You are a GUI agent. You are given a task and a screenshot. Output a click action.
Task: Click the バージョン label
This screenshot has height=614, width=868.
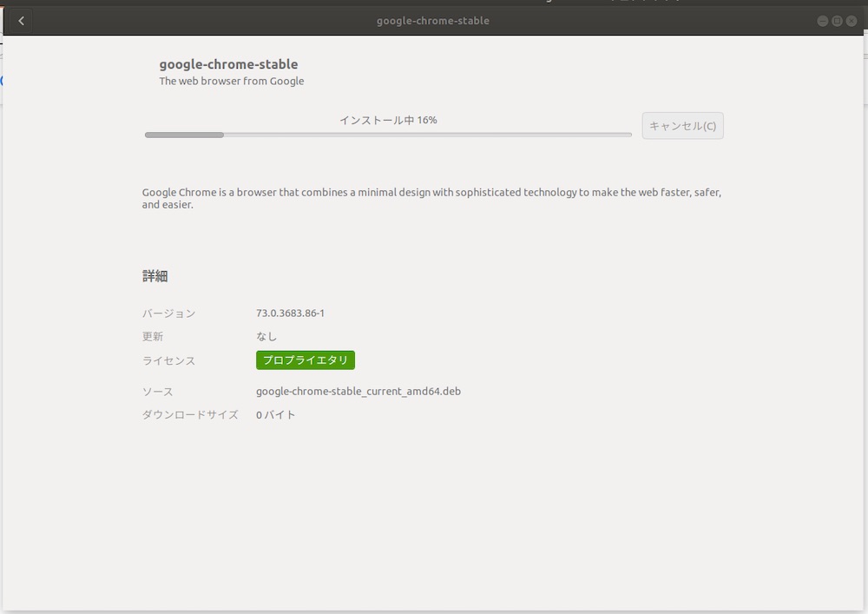(169, 314)
